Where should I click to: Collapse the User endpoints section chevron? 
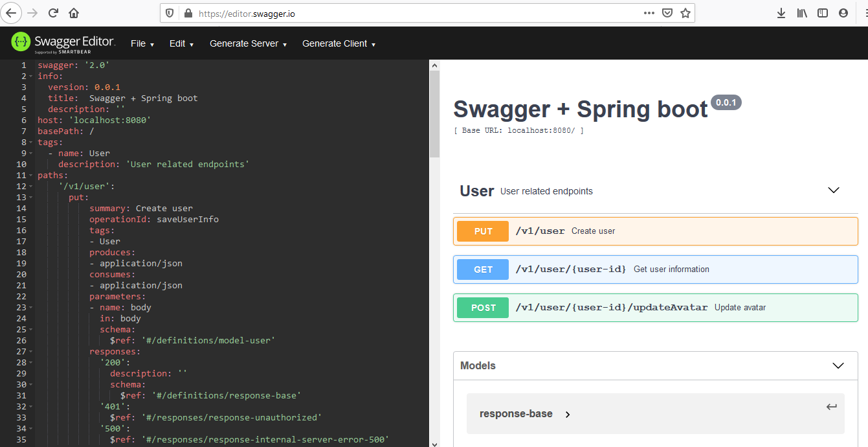834,190
